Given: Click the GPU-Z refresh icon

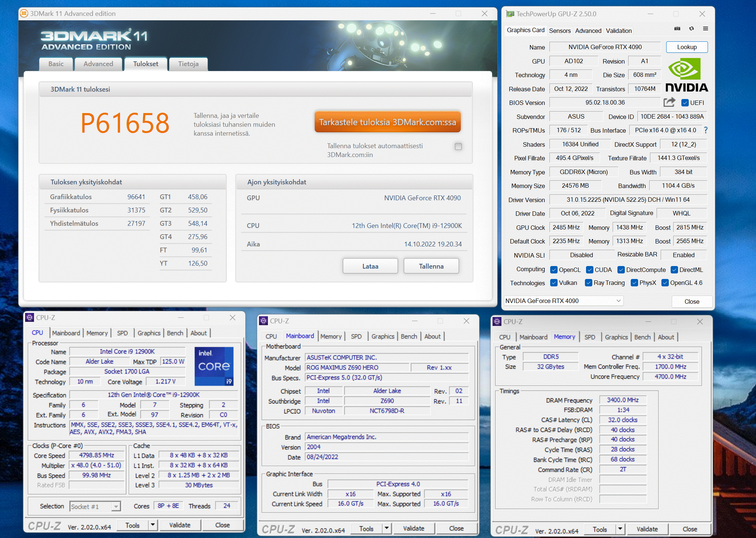Looking at the screenshot, I should [x=691, y=28].
